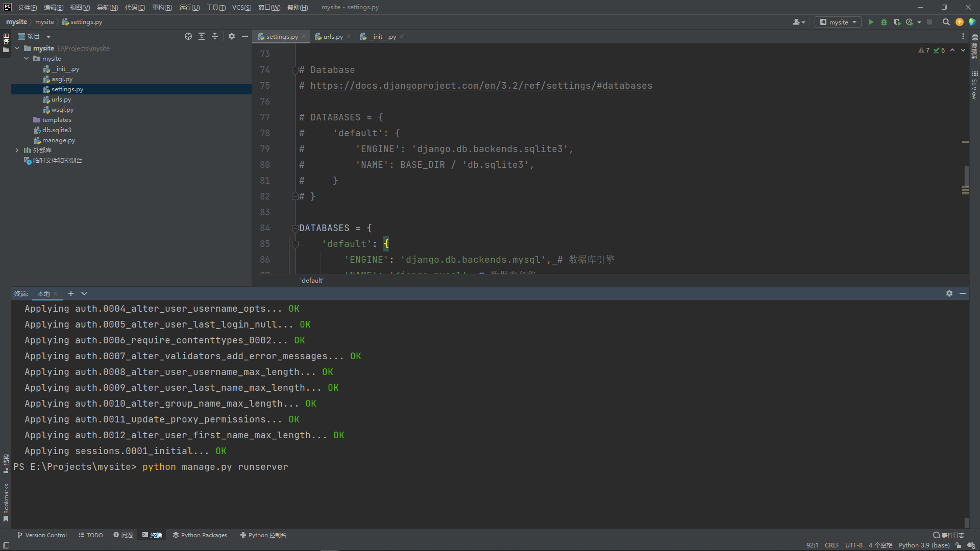This screenshot has width=980, height=551.
Task: Open the mysite run configuration dropdown
Action: pos(838,22)
